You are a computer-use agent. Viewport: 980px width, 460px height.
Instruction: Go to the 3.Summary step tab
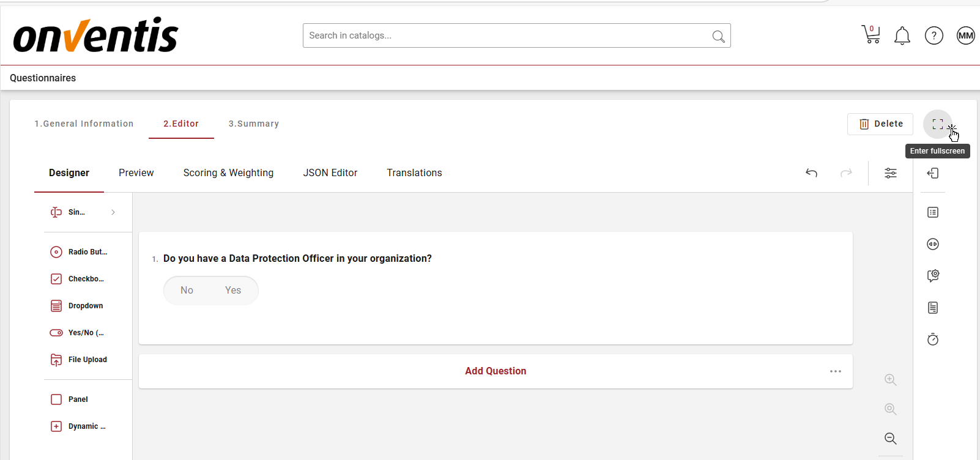pyautogui.click(x=253, y=124)
